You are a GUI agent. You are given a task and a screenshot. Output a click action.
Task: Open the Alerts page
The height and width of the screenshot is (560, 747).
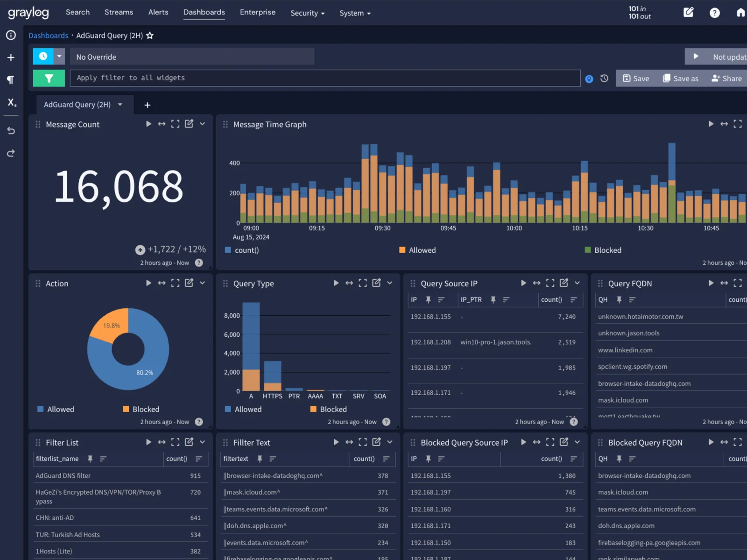click(x=158, y=12)
